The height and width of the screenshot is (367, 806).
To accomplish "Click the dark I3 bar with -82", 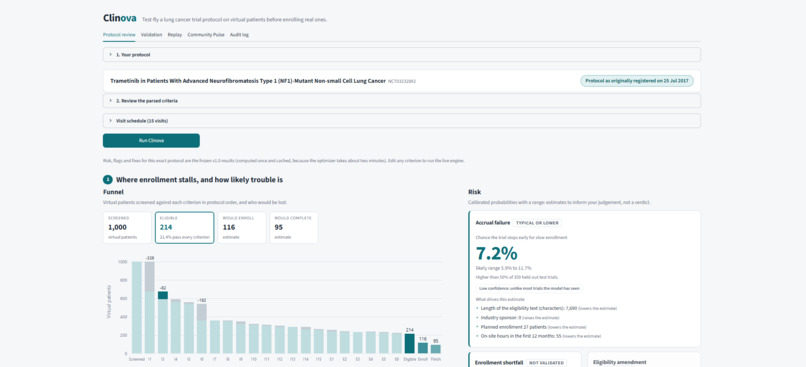I will tap(162, 295).
